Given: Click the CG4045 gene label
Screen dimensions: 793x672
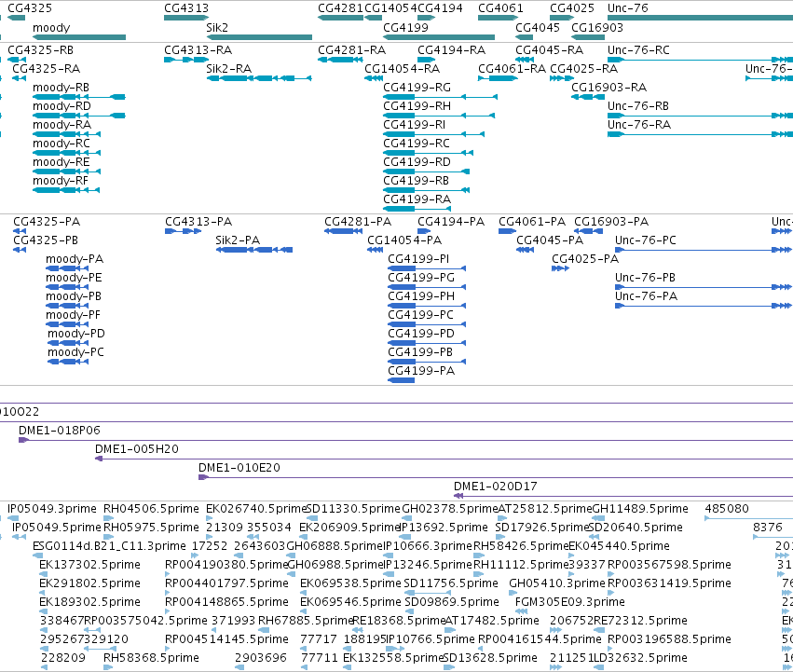Looking at the screenshot, I should coord(538,28).
